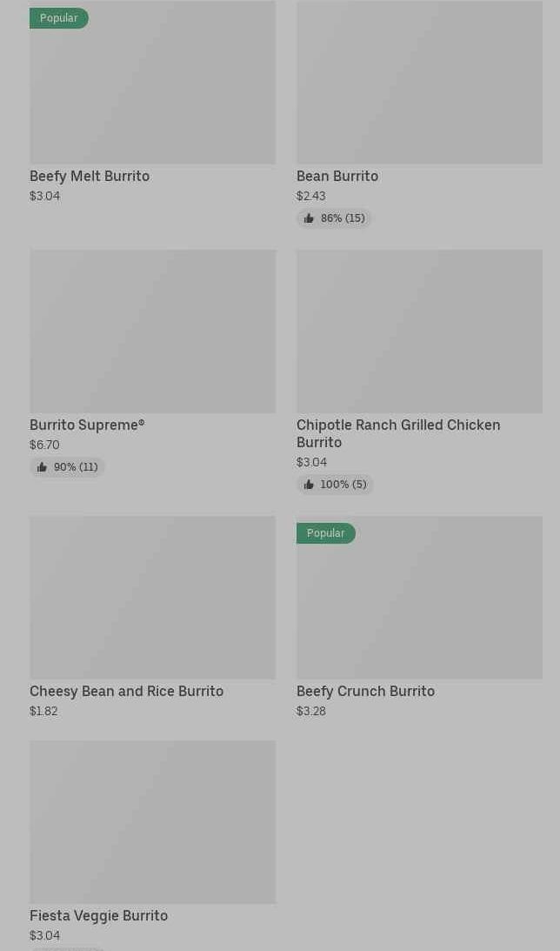
Task: Select the Beefy Crunch Burrito photo
Action: pyautogui.click(x=419, y=605)
